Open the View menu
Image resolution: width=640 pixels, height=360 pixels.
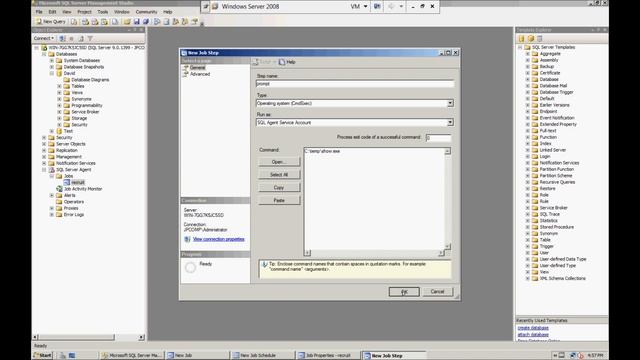[67, 12]
